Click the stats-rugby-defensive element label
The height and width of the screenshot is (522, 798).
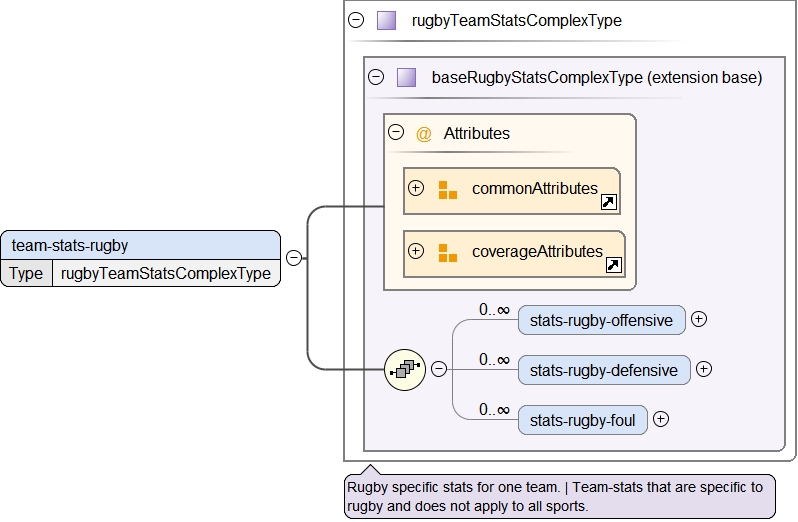pyautogui.click(x=603, y=370)
